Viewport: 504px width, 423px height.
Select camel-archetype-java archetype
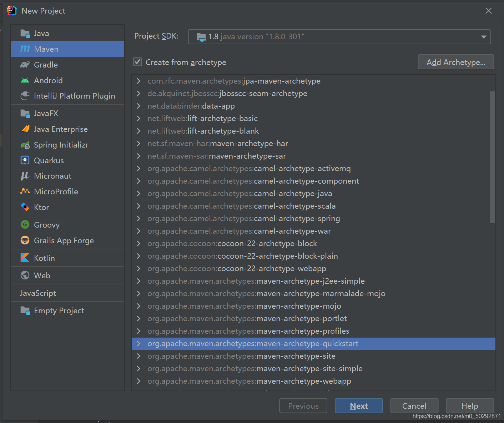313,194
